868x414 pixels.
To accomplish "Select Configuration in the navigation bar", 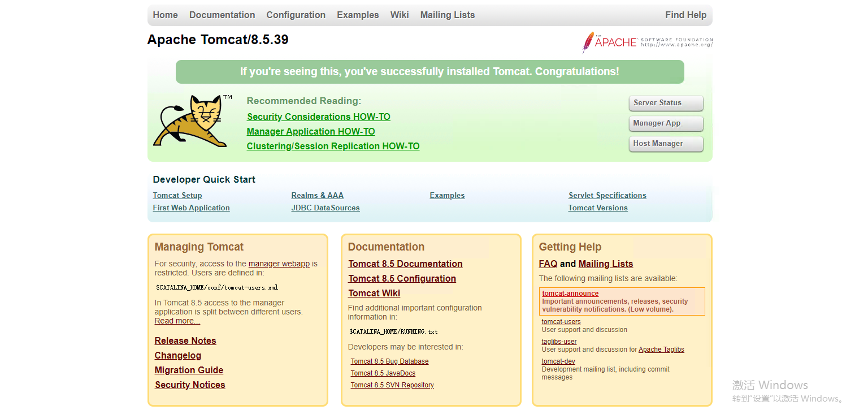I will [x=296, y=15].
